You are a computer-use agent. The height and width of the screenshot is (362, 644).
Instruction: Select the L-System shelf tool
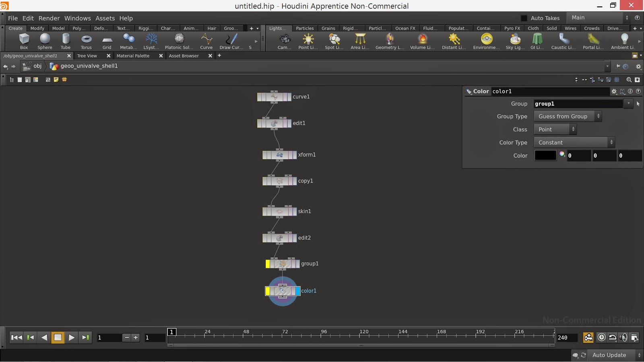tap(151, 41)
